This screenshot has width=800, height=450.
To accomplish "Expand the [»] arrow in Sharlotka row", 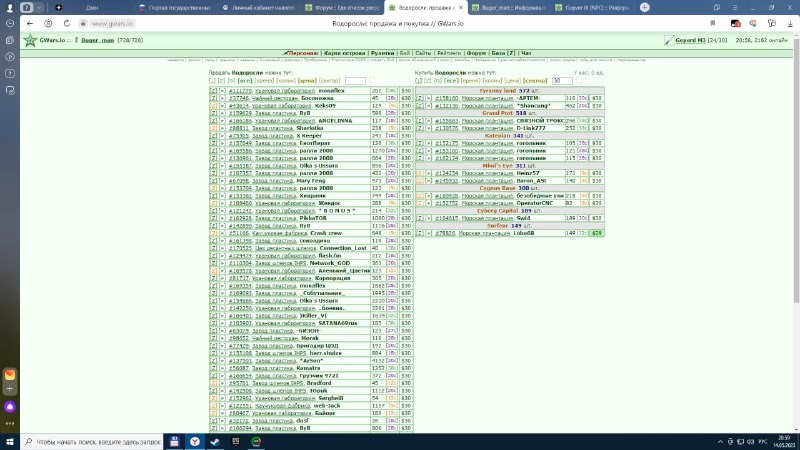I will click(x=222, y=128).
